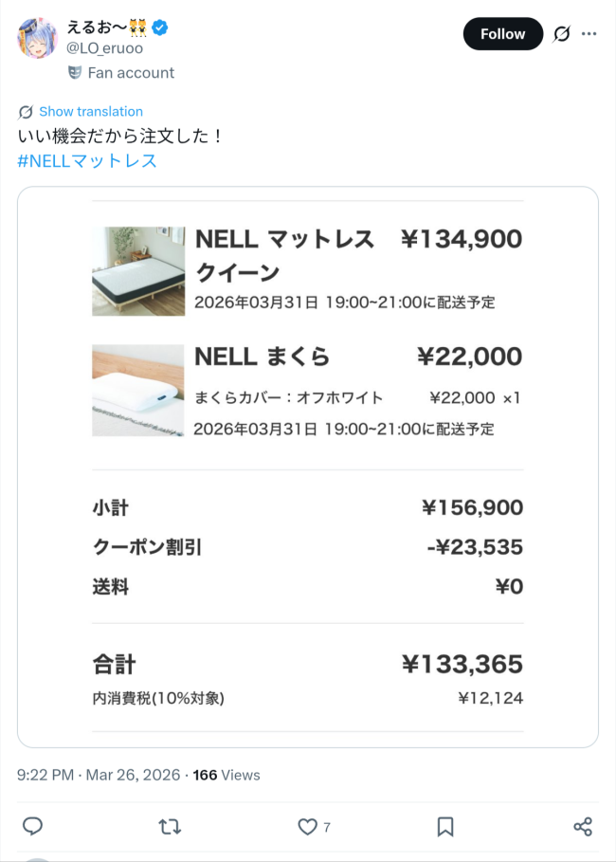This screenshot has width=616, height=862.
Task: Open the reply icon below the post
Action: (32, 827)
